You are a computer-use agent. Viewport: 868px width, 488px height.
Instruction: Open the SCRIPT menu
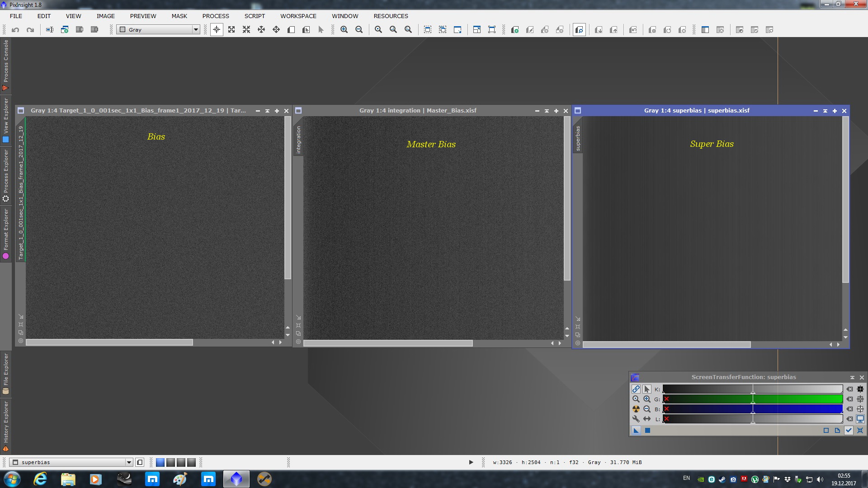[x=255, y=16]
